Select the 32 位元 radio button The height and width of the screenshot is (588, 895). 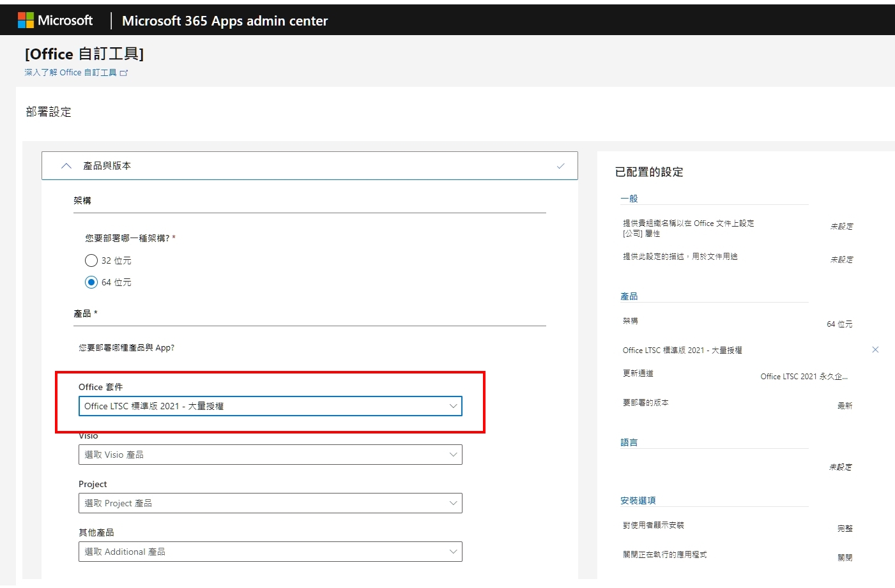pos(91,260)
